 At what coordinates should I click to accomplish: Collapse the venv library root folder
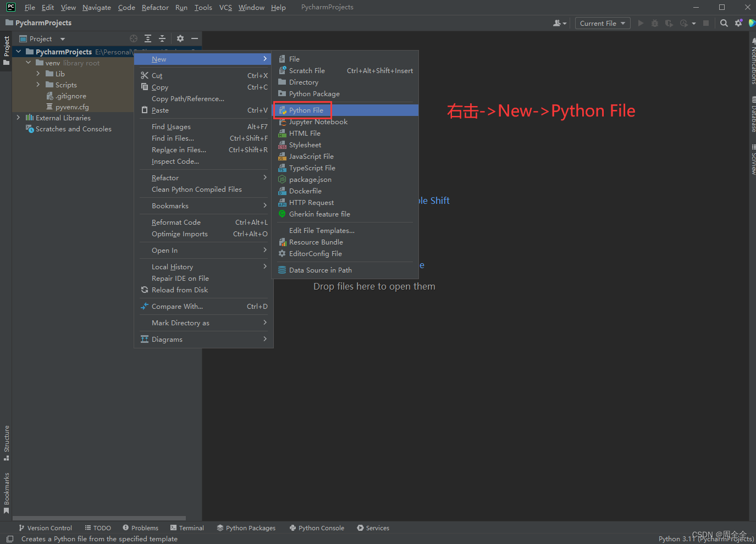point(29,63)
